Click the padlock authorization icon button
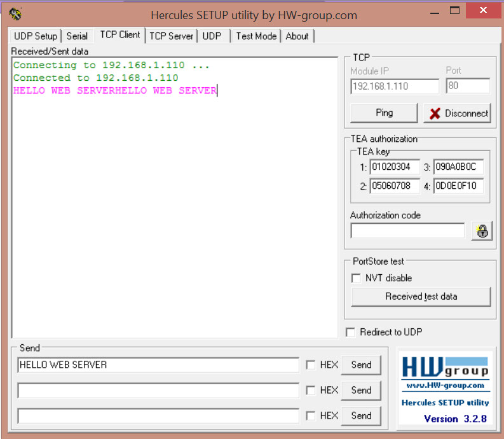The image size is (504, 439). pyautogui.click(x=482, y=231)
